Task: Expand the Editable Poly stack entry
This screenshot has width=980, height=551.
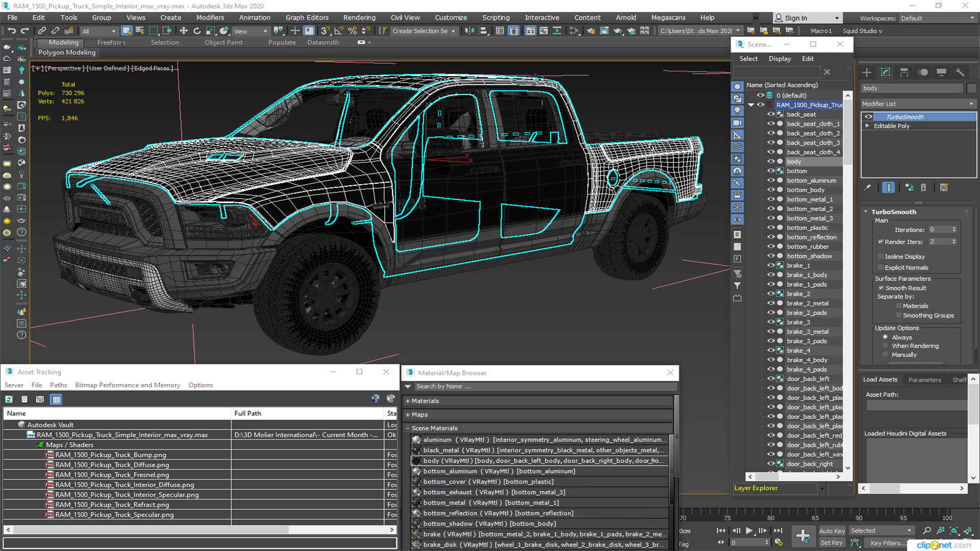Action: pyautogui.click(x=867, y=126)
